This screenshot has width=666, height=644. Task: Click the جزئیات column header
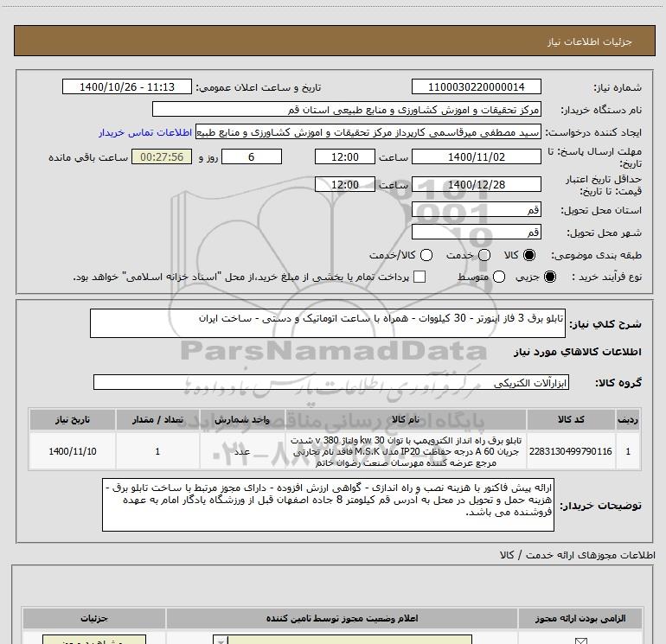pyautogui.click(x=94, y=618)
